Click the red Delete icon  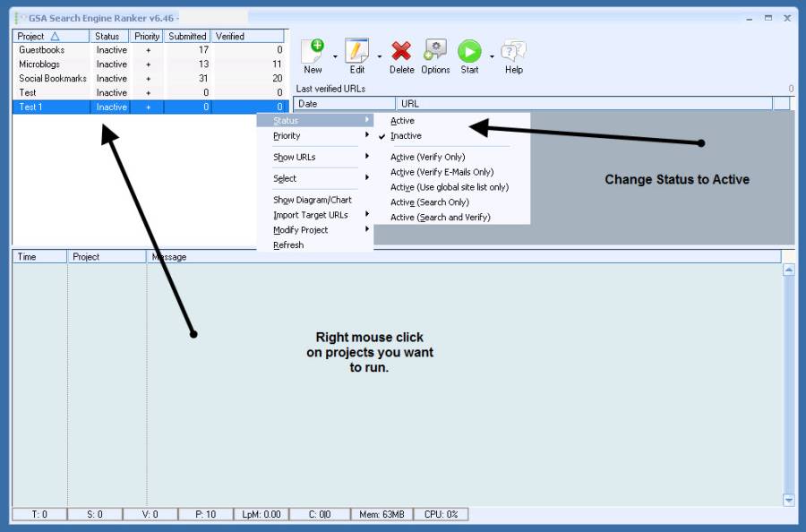(401, 52)
